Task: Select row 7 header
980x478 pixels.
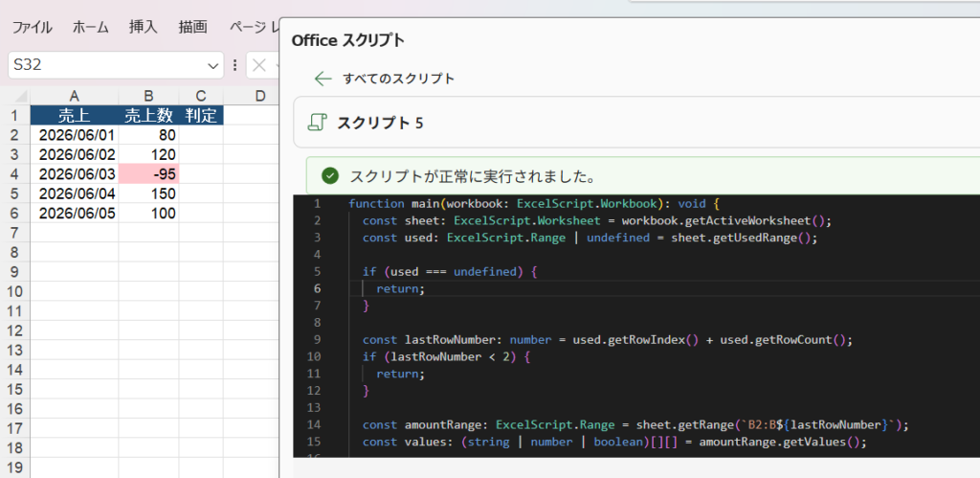Action: [x=16, y=233]
